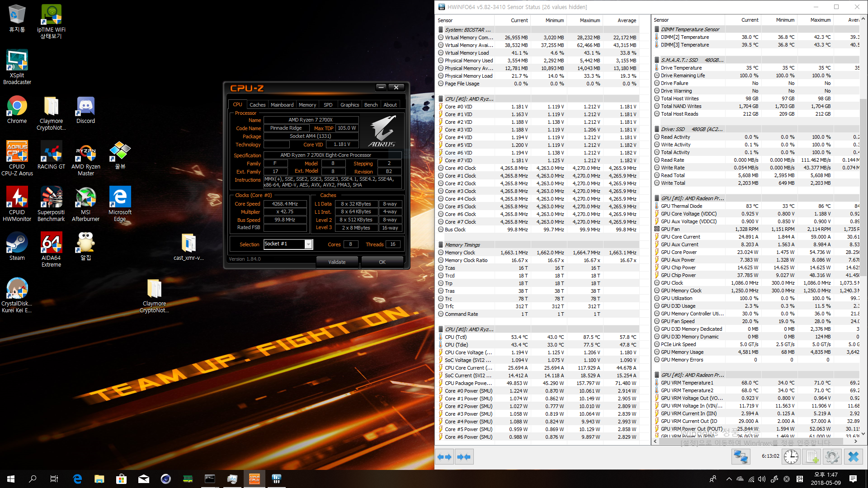Viewport: 868px width, 488px height.
Task: Select GPU Thermal Diode sensor row
Action: pos(756,206)
